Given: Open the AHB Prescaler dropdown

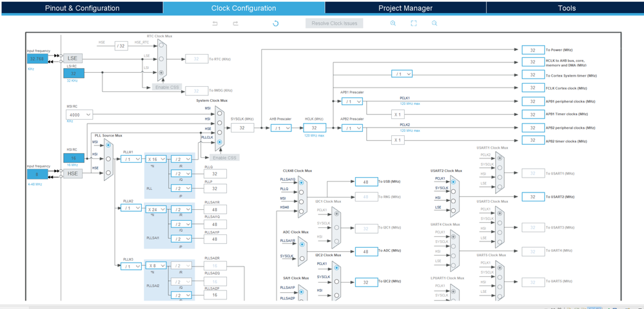Looking at the screenshot, I should pyautogui.click(x=281, y=128).
